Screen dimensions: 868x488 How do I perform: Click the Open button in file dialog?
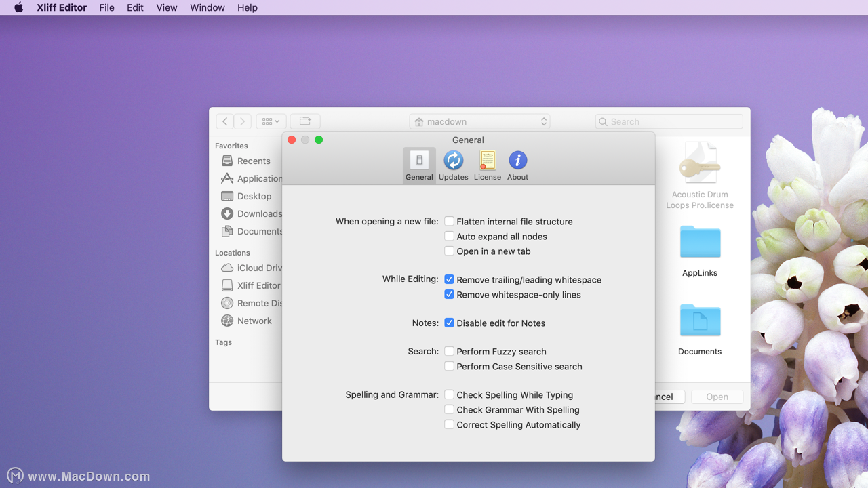(717, 396)
